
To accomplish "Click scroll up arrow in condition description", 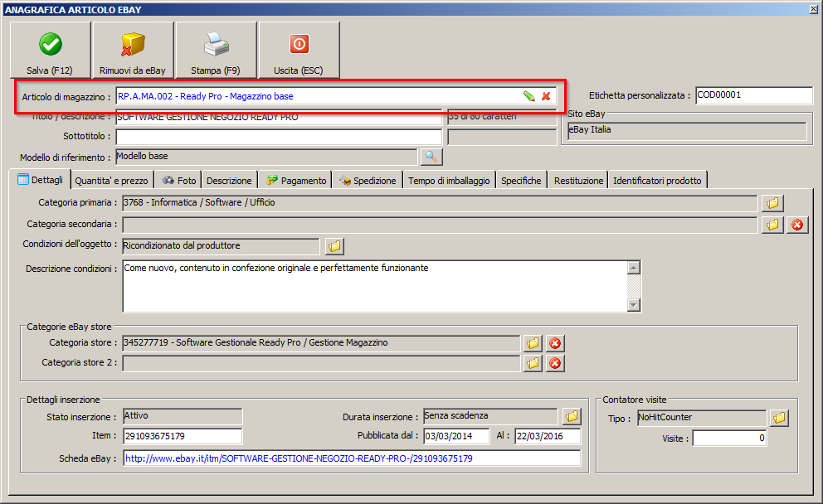I will click(634, 268).
